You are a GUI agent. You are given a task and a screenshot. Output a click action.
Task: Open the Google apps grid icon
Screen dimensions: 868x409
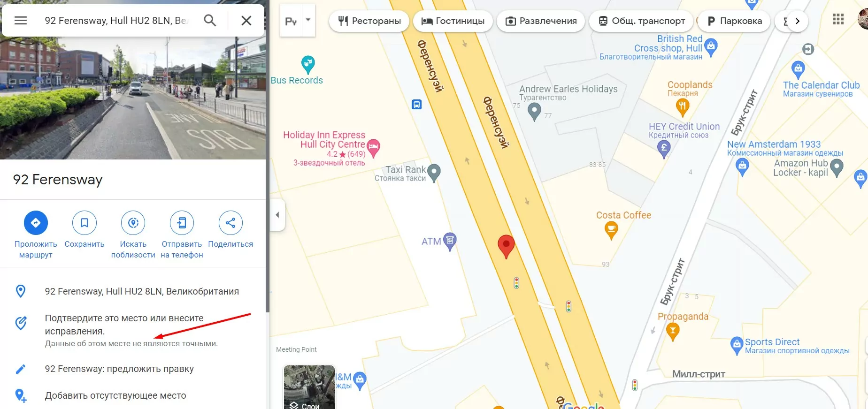click(x=838, y=19)
